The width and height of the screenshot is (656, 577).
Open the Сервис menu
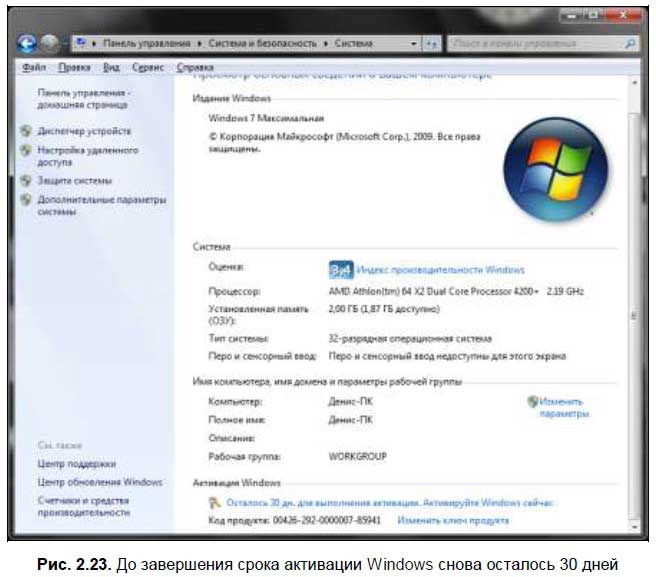[148, 67]
